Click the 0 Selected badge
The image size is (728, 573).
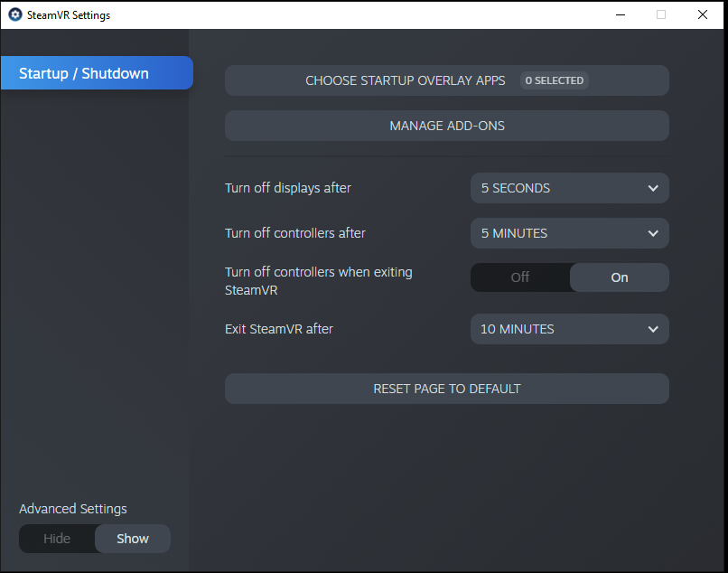click(555, 80)
